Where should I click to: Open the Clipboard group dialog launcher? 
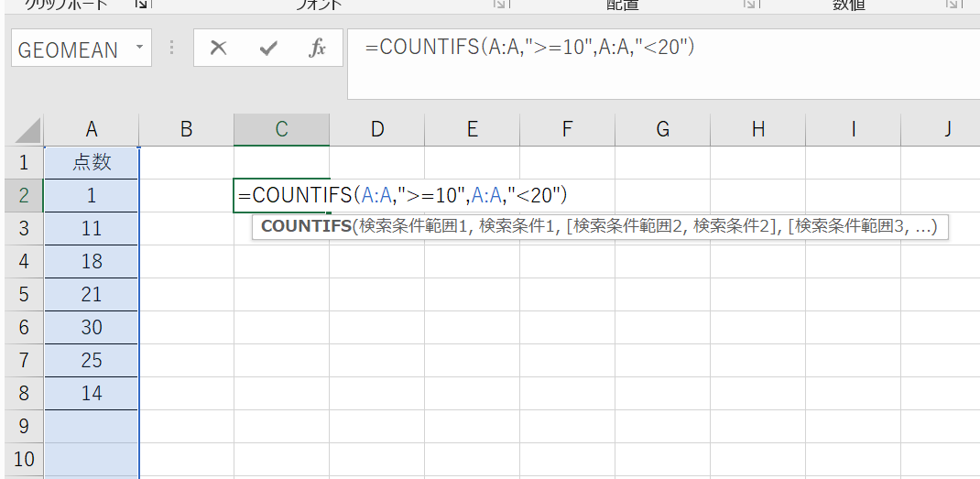pyautogui.click(x=141, y=5)
